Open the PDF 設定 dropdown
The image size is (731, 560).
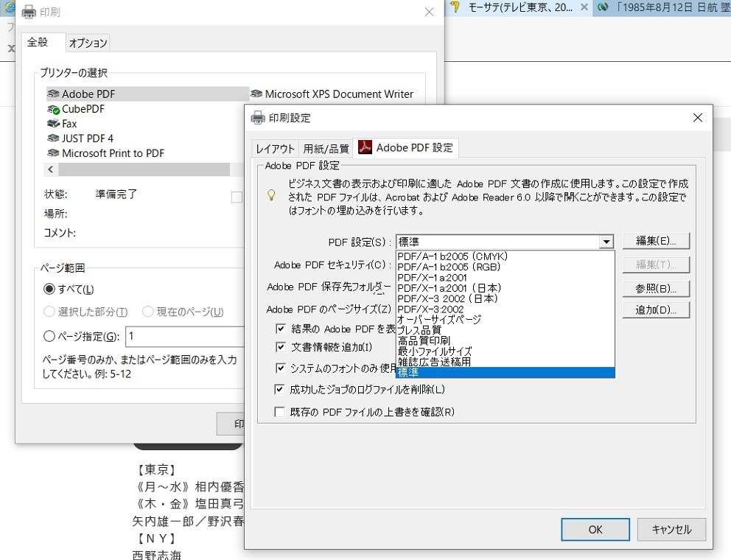(606, 241)
